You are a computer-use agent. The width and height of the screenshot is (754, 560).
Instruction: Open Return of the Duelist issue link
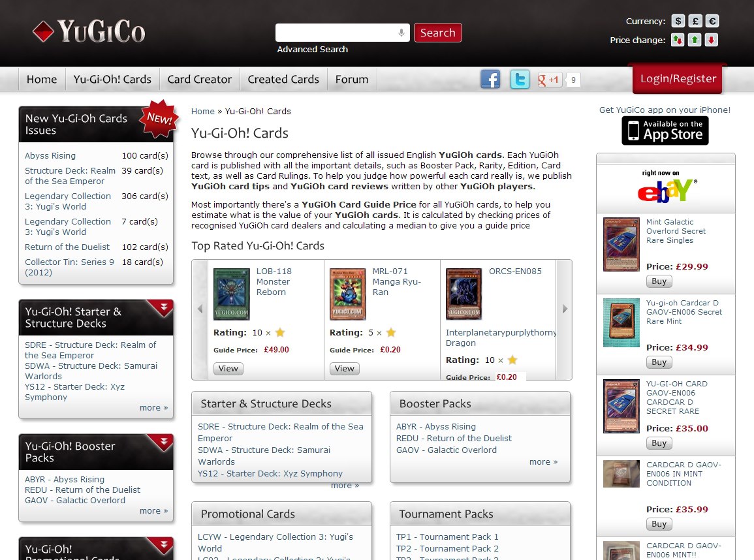tap(67, 247)
